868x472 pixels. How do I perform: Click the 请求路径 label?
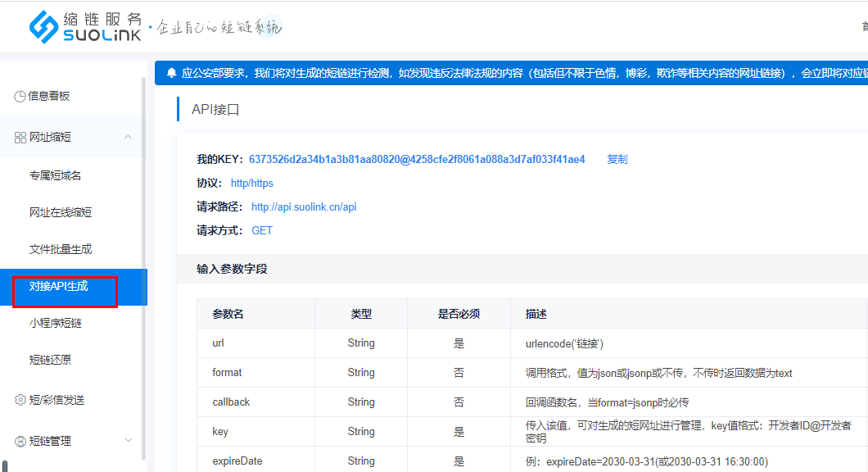point(219,207)
